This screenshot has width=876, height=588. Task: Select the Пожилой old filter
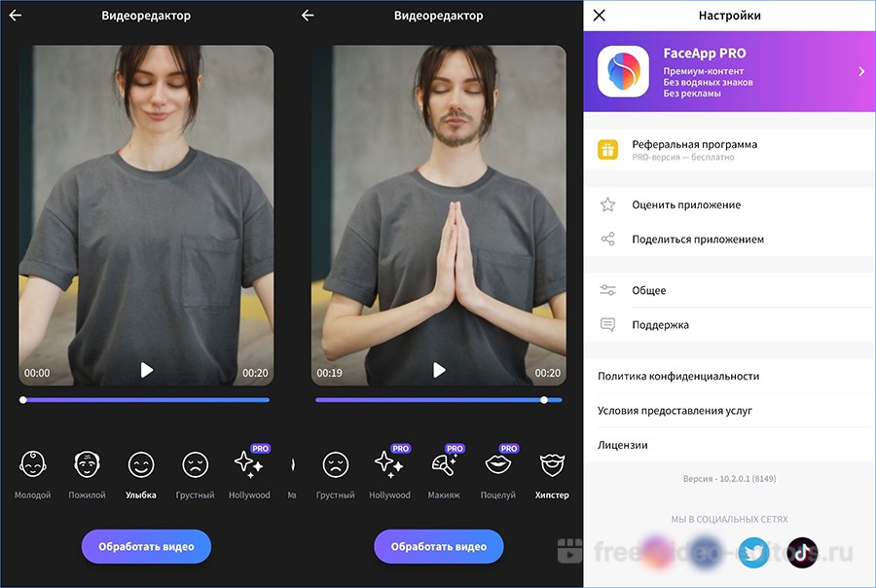(x=87, y=474)
